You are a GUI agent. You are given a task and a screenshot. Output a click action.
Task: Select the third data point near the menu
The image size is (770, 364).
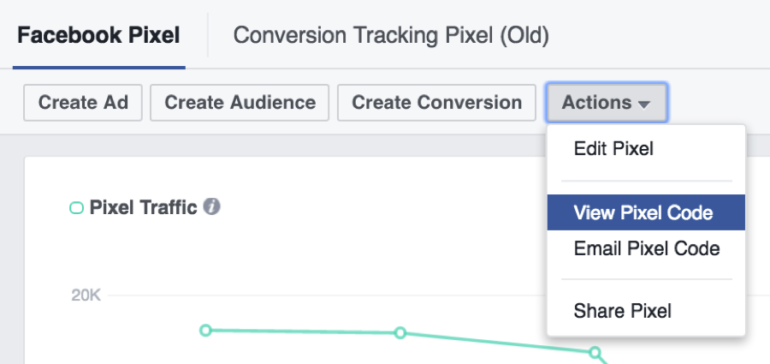(595, 352)
